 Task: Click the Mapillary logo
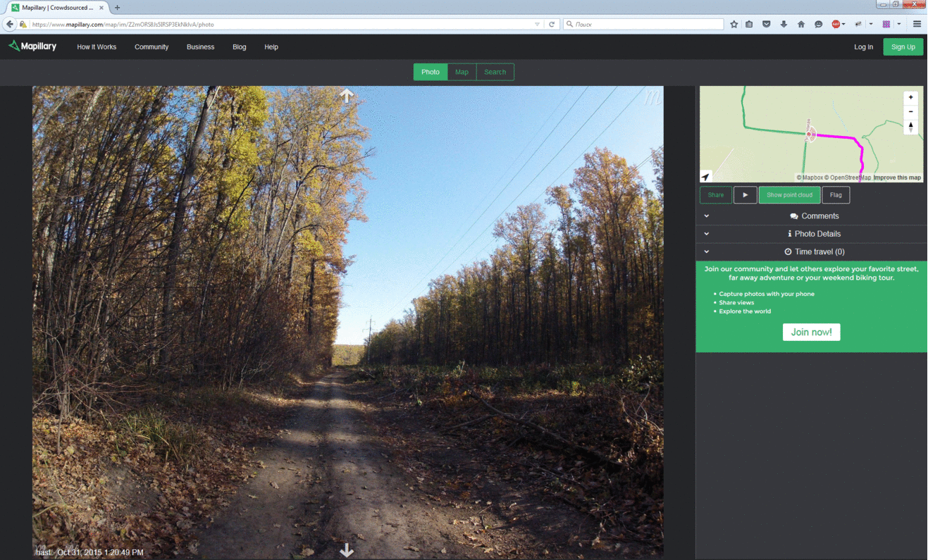[32, 46]
